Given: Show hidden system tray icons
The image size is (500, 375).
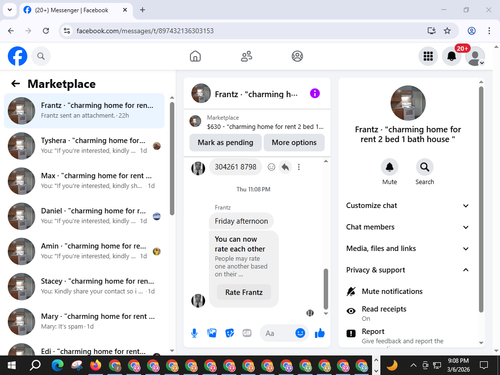Looking at the screenshot, I should [413, 365].
